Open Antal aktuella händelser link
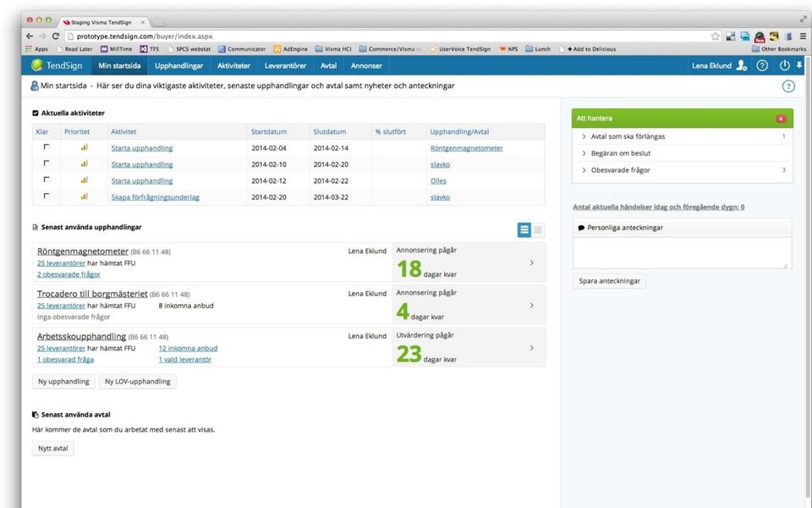This screenshot has width=812, height=508. (659, 207)
